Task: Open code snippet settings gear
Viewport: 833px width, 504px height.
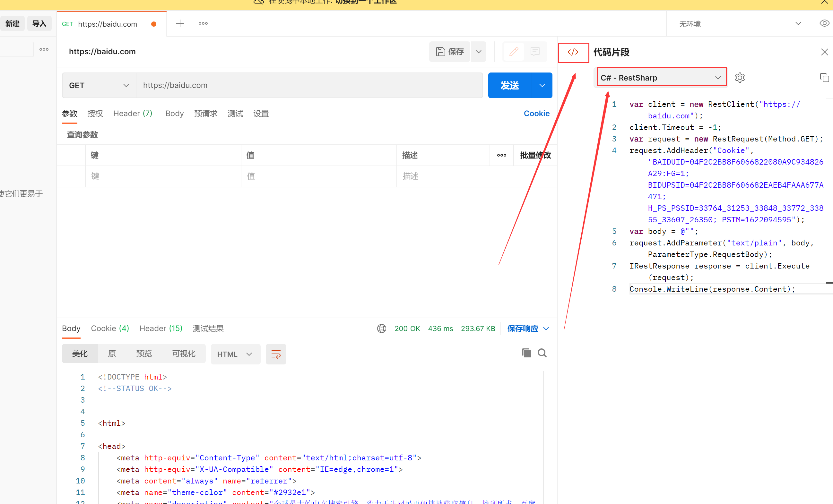Action: pos(739,77)
